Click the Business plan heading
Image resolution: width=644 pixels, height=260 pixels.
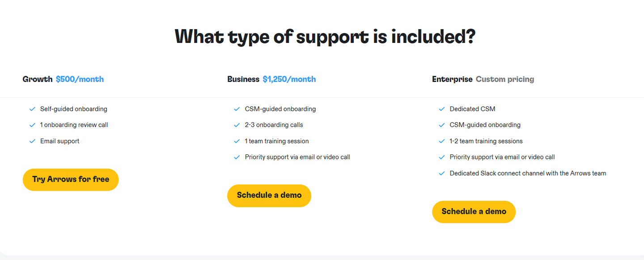(x=243, y=79)
